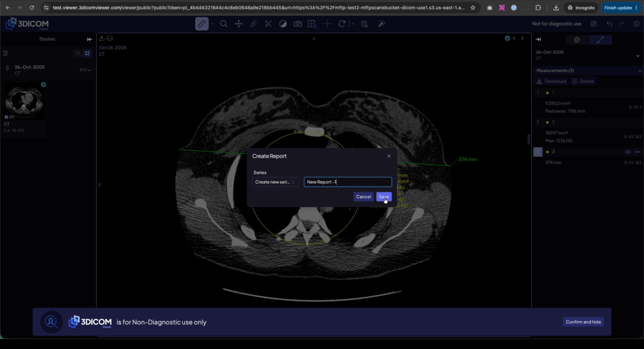644x349 pixels.
Task: Go to previous viewport series
Action: [514, 38]
